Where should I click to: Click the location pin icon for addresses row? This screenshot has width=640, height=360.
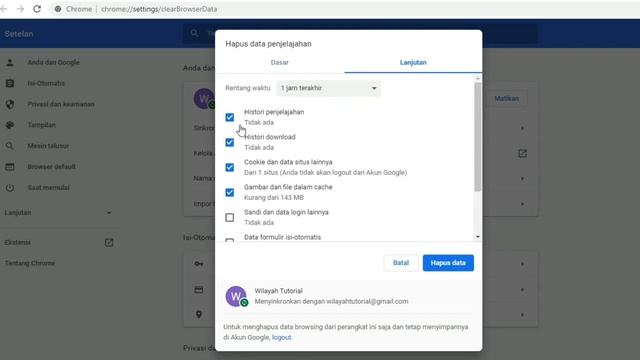point(199,314)
